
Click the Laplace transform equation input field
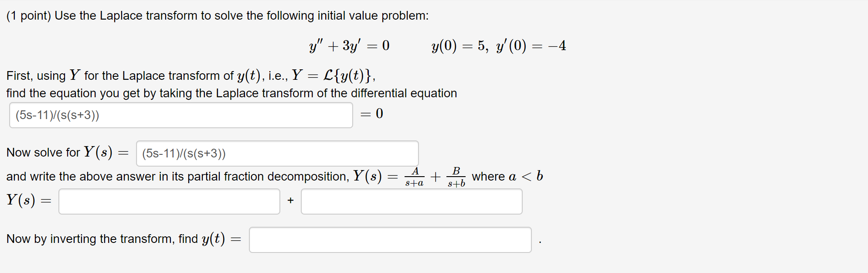click(x=181, y=115)
